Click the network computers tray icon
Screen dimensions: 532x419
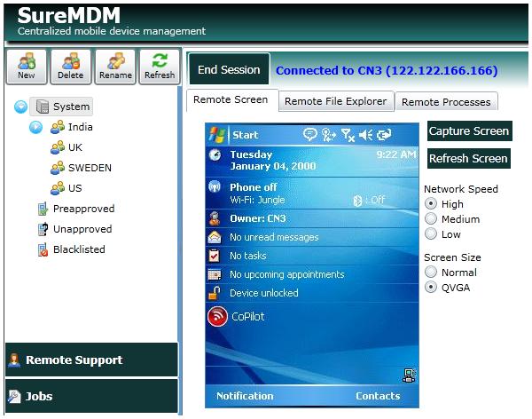coord(409,376)
